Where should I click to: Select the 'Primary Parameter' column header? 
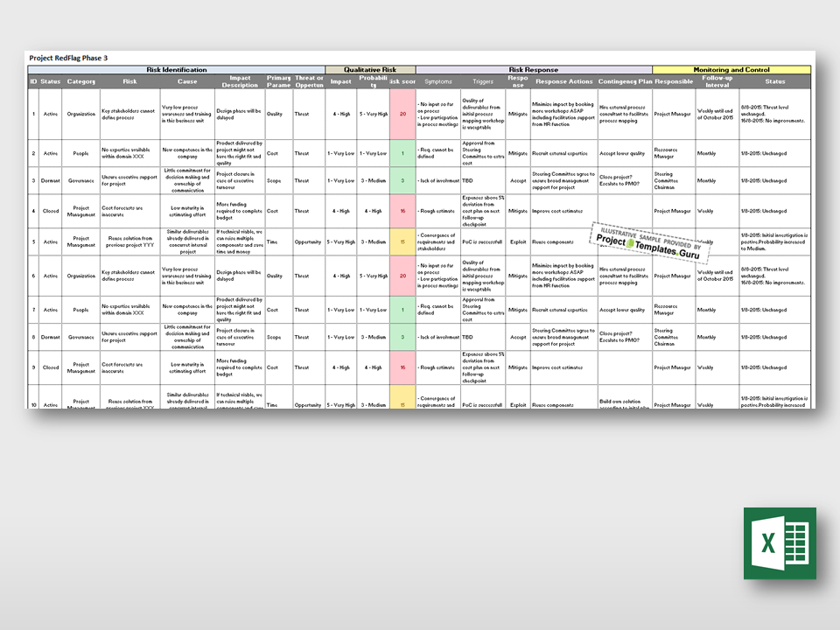(278, 81)
